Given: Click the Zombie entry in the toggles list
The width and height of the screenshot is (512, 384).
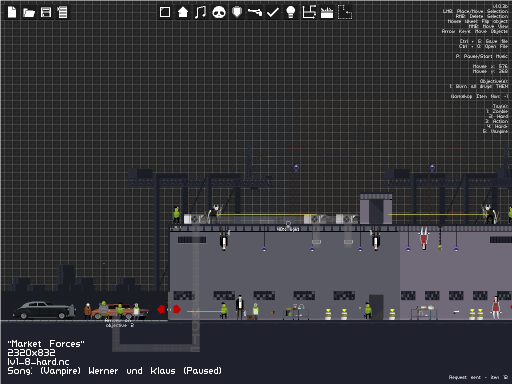Looking at the screenshot, I should [x=497, y=111].
